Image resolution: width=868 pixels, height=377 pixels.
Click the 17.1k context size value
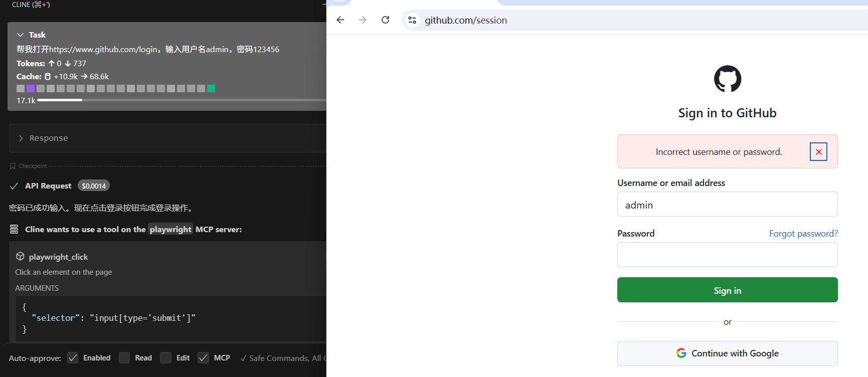pyautogui.click(x=26, y=100)
